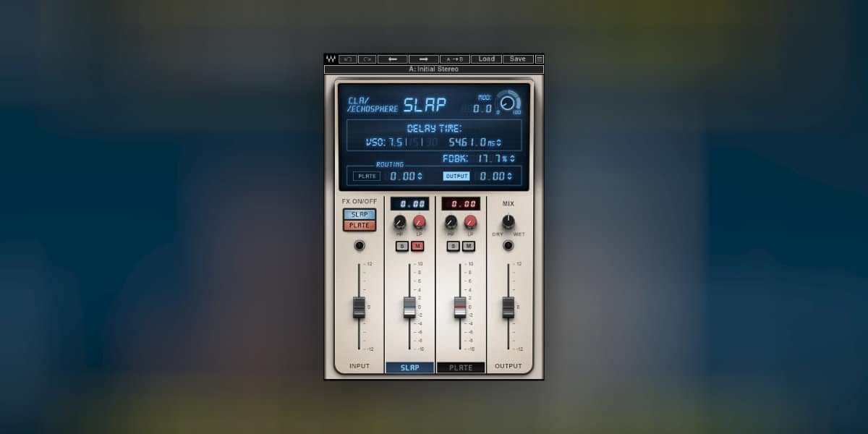
Task: Click the PLATE channel fader handle
Action: click(460, 307)
